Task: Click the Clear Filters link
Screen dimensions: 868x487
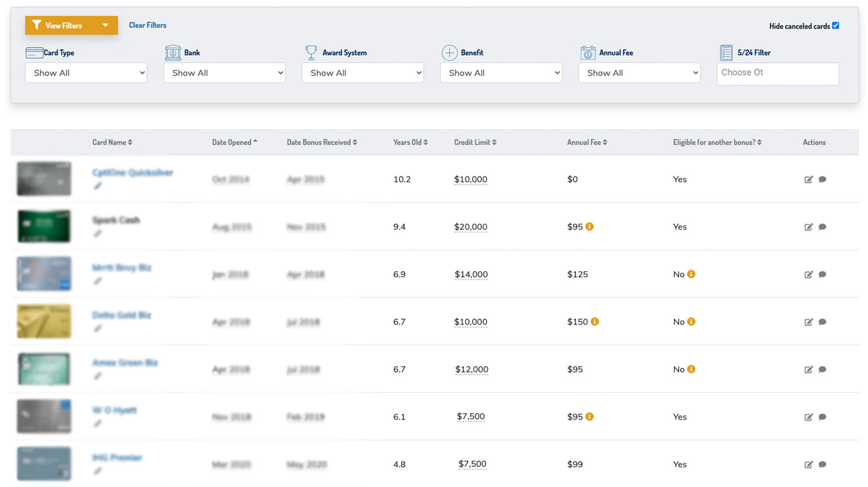Action: 147,25
